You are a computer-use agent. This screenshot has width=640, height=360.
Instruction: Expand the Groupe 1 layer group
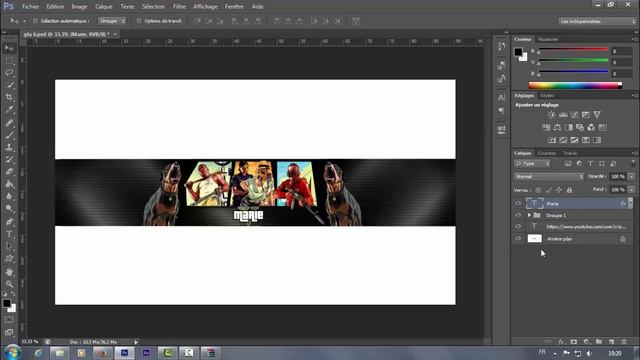[x=529, y=215]
